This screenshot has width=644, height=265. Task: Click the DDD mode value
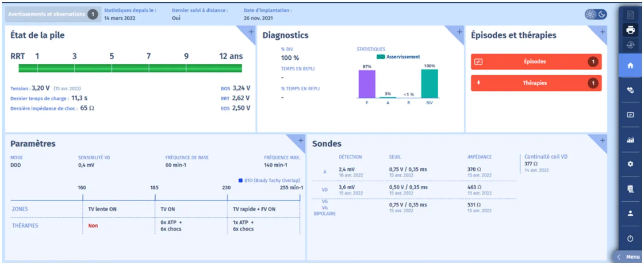click(16, 165)
